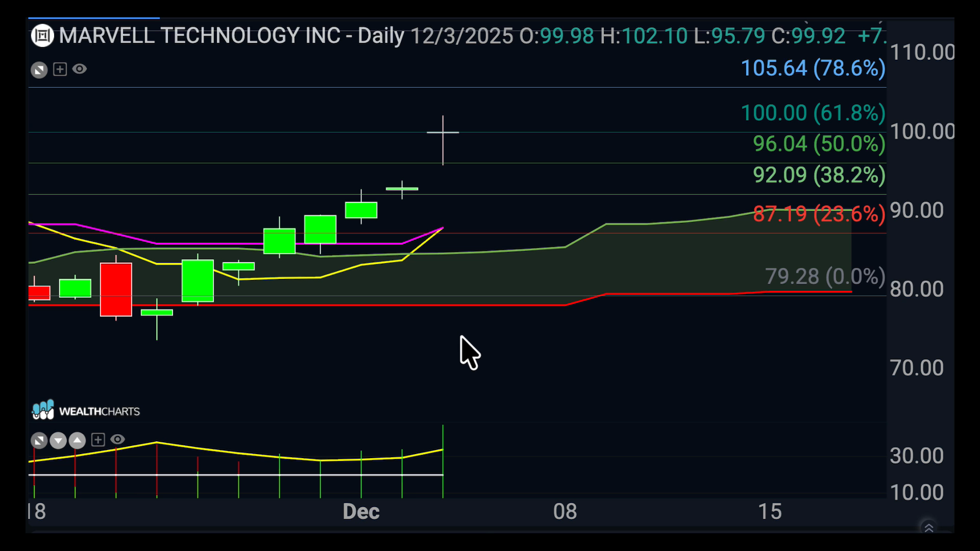Select the 87.19 (23.6%) Fibonacci level label
Viewport: 980px width, 551px height.
point(819,214)
